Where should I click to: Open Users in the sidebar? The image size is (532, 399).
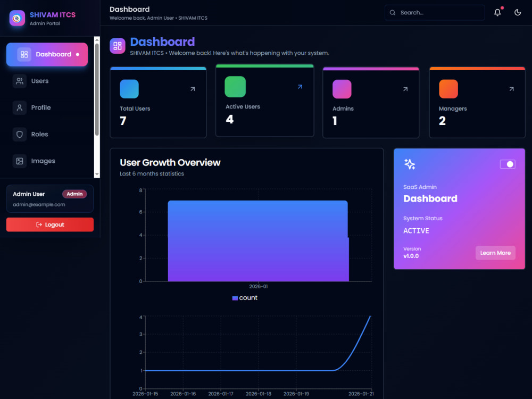47,81
